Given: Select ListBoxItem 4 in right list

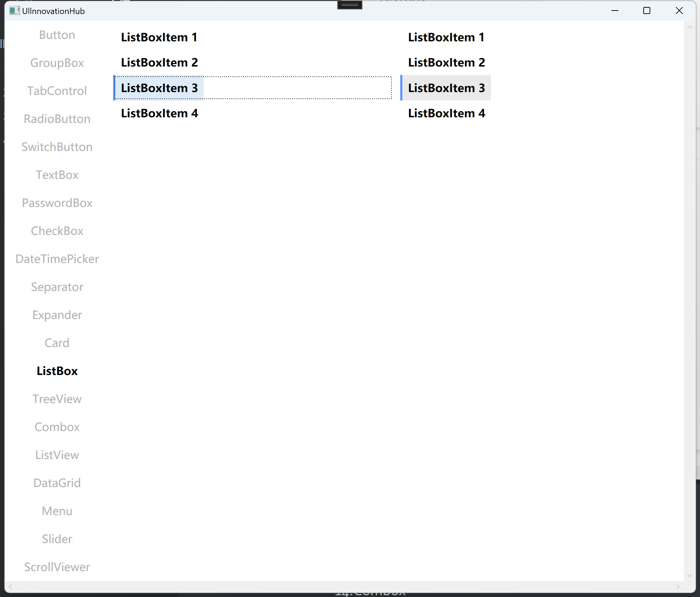Looking at the screenshot, I should pyautogui.click(x=446, y=113).
